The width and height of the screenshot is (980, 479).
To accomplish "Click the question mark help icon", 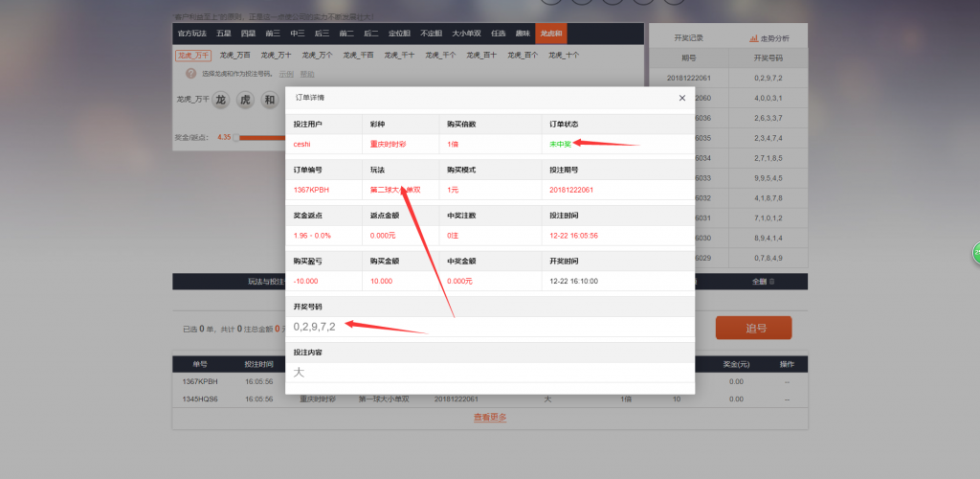I will pos(190,73).
